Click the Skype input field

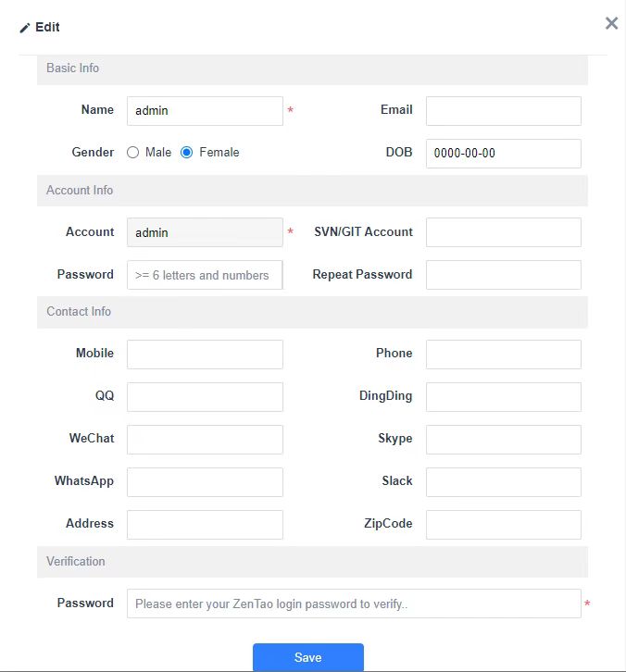point(503,439)
